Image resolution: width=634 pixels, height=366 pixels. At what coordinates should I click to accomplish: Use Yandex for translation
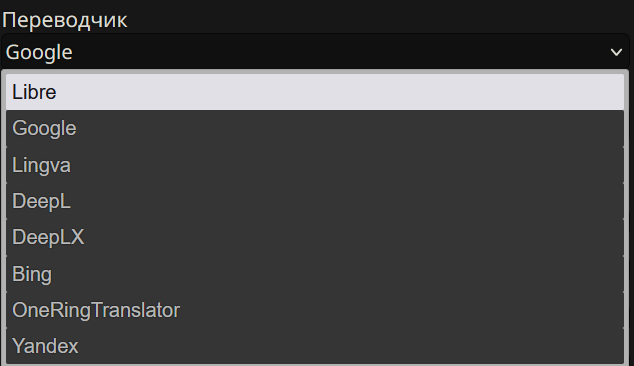pos(315,346)
